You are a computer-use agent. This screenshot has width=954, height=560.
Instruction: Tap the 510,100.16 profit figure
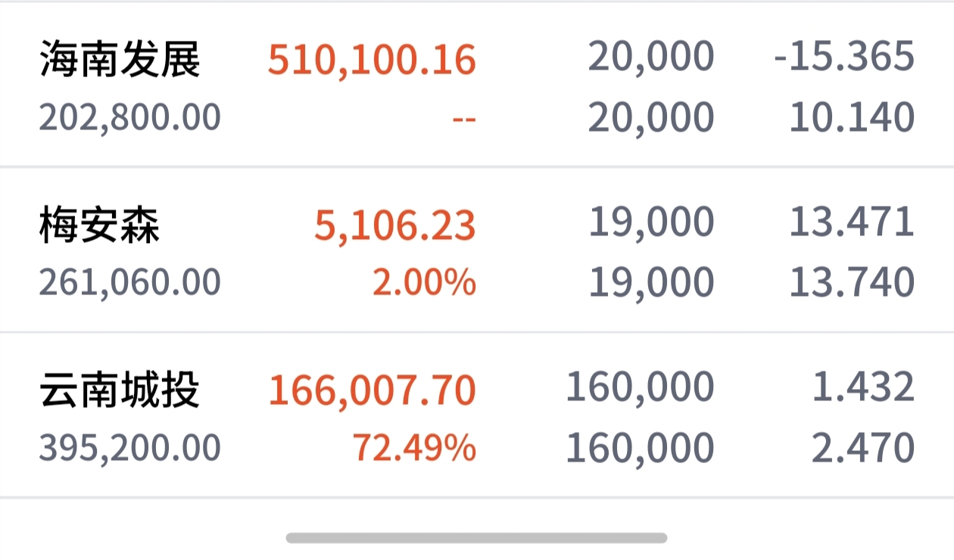[x=372, y=61]
